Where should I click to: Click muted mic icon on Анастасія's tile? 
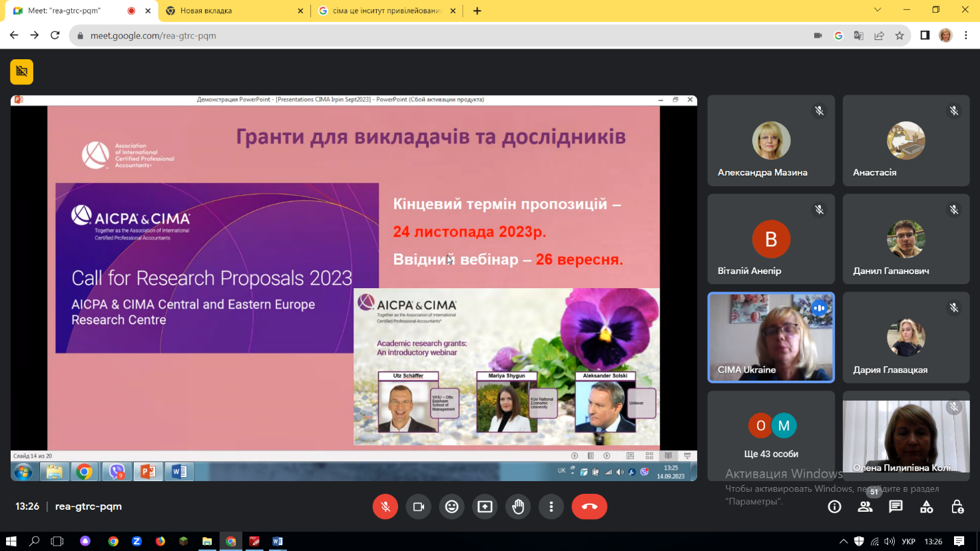[954, 111]
